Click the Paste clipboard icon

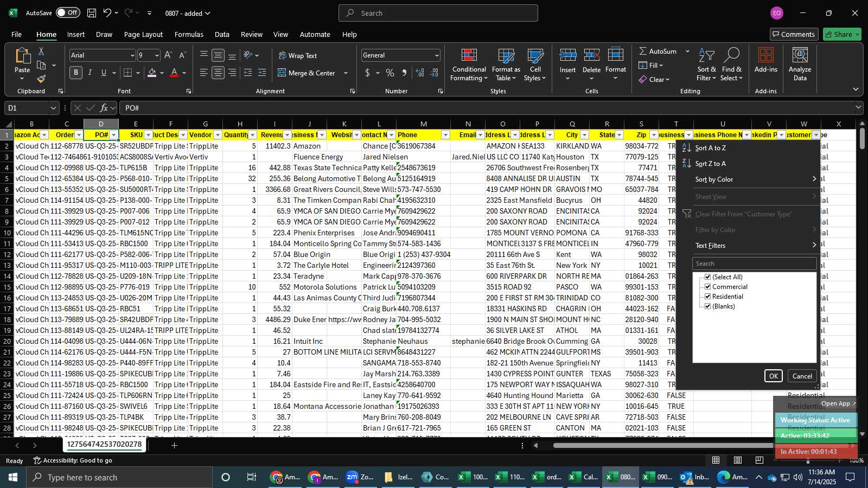tap(22, 56)
